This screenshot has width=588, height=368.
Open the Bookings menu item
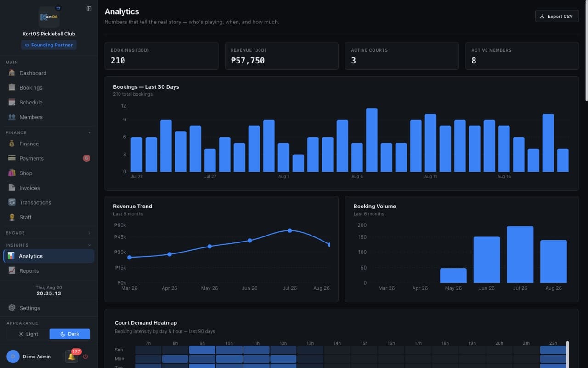tap(49, 87)
